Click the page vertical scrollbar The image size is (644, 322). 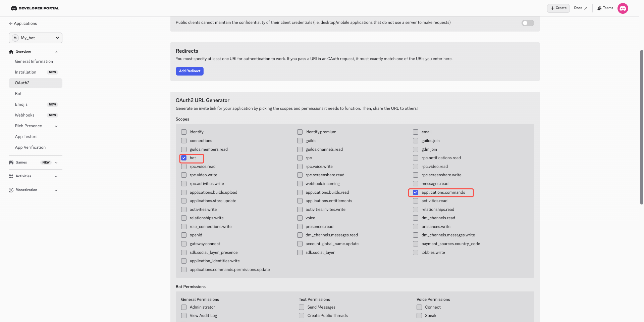pyautogui.click(x=641, y=128)
